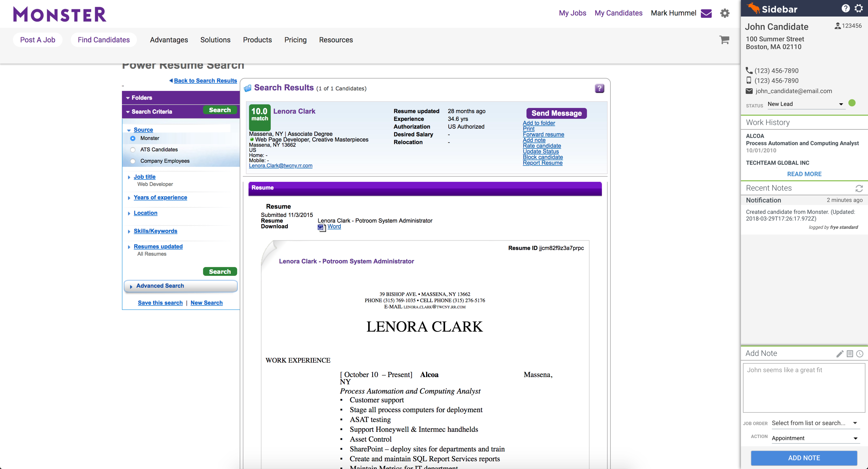Screen dimensions: 868x469
Task: Click into the Add Note text area
Action: (804, 388)
